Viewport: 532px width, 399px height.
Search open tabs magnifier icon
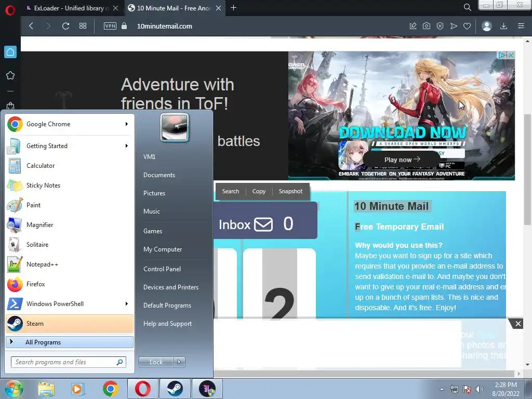(x=467, y=7)
